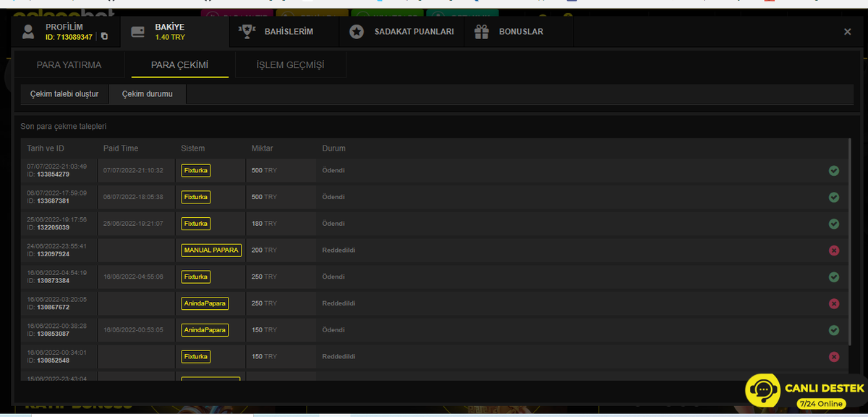Click paid time 25/06/2022-19:21:07
The height and width of the screenshot is (417, 868).
(x=133, y=224)
